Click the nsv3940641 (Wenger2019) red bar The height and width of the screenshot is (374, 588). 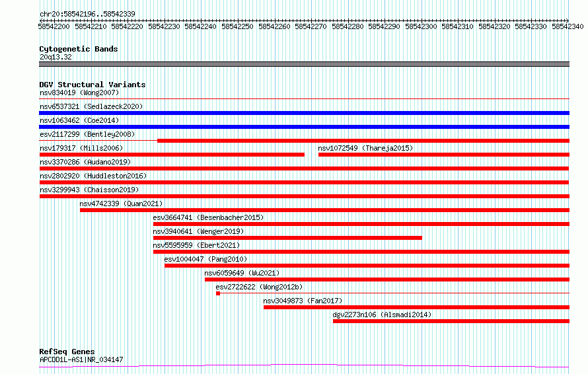[x=287, y=238]
